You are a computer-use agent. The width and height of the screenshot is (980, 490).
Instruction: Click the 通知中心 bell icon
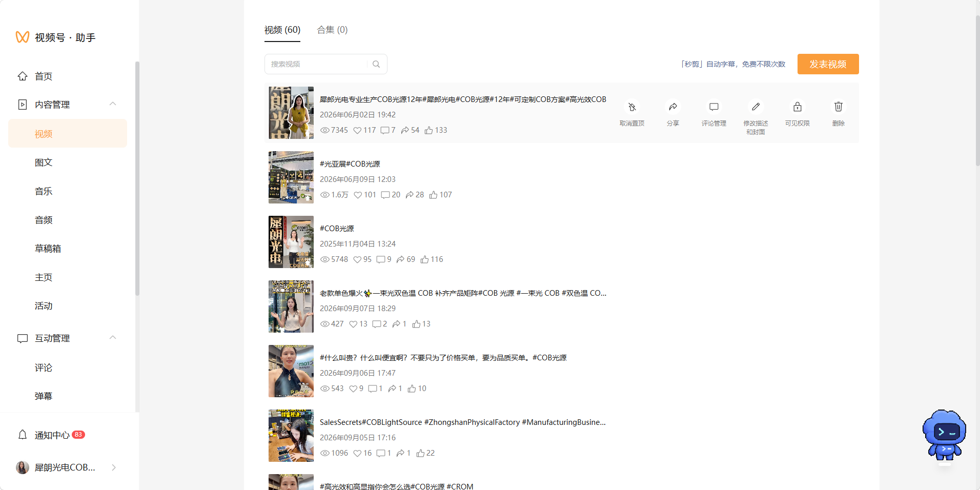23,435
